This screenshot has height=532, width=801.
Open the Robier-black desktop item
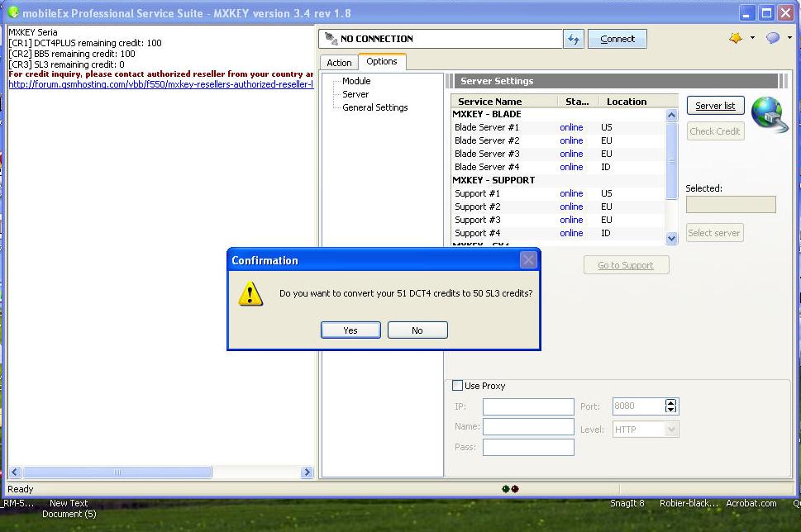[x=689, y=503]
